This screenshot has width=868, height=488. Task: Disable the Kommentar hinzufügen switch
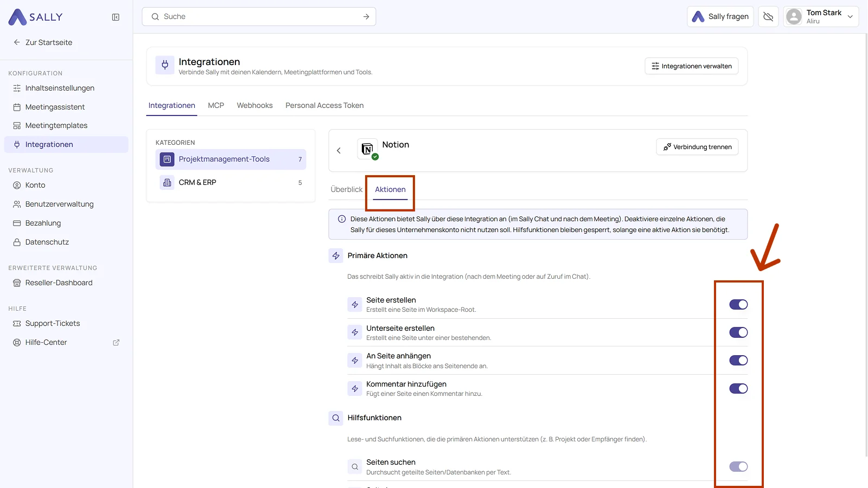[x=738, y=389]
